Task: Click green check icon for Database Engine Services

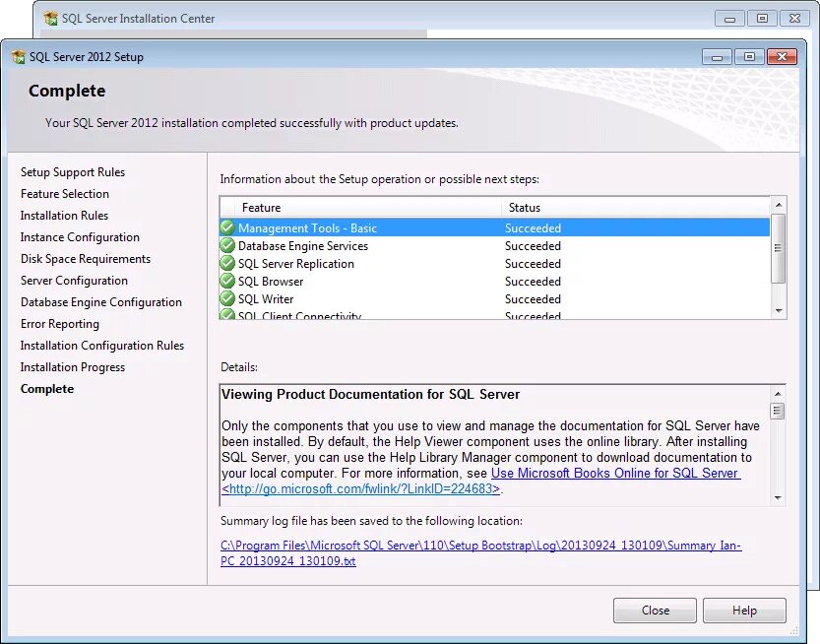Action: point(227,245)
